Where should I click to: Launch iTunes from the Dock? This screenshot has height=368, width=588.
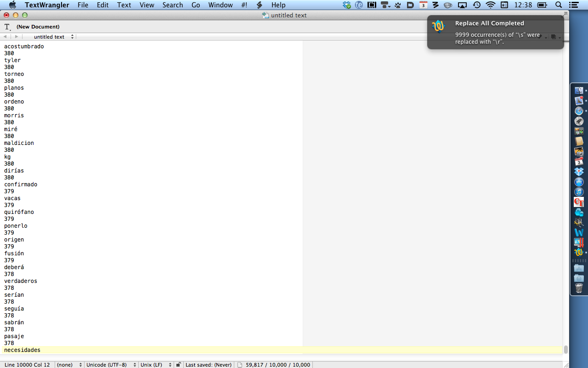click(579, 191)
